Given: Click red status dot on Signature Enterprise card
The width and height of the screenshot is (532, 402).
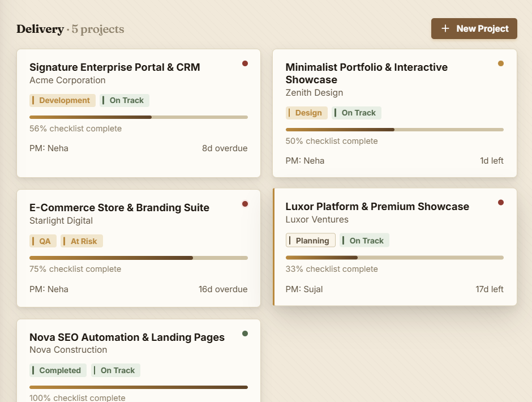Looking at the screenshot, I should (x=245, y=63).
